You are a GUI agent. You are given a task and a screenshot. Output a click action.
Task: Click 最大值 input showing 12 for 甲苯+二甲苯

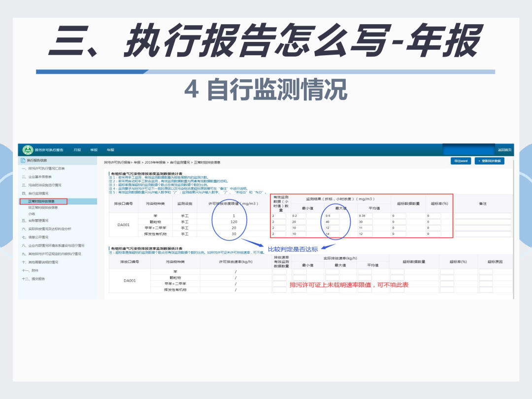pos(332,228)
